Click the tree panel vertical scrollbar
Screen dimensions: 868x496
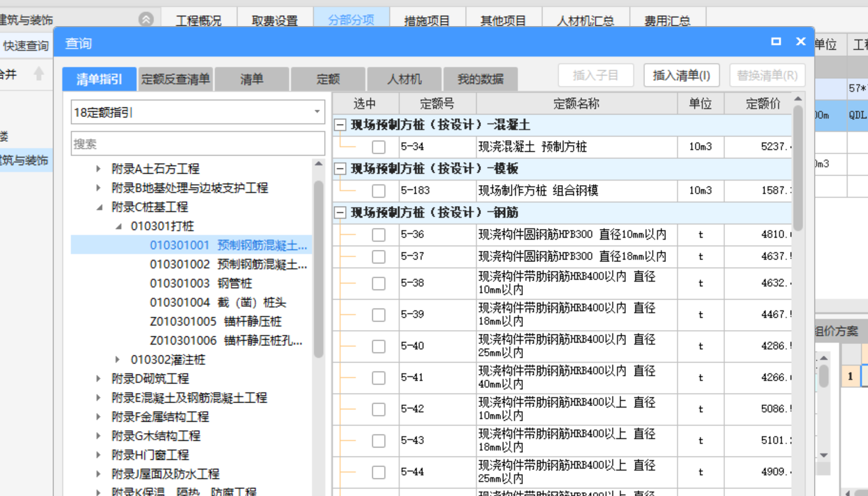click(319, 269)
